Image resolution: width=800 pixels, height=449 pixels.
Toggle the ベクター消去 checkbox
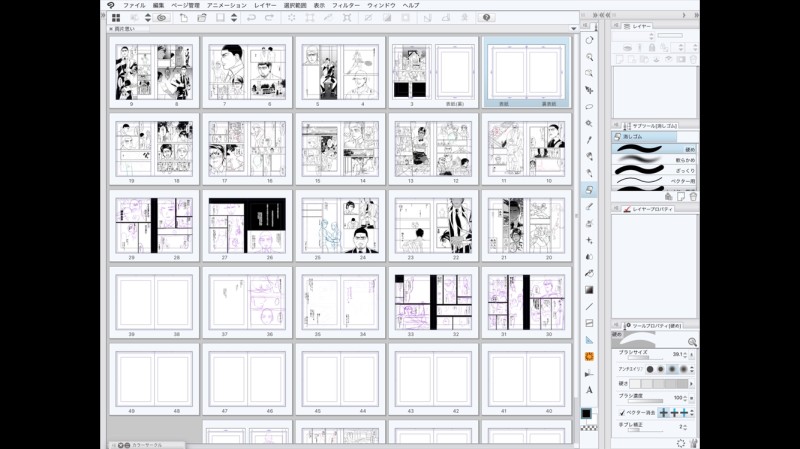(621, 412)
